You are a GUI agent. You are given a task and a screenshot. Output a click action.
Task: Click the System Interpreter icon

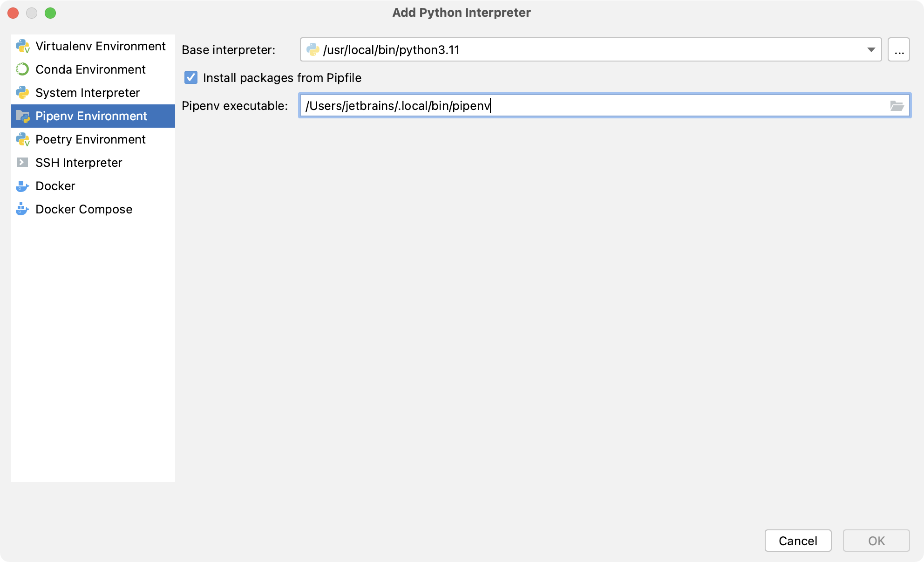pyautogui.click(x=24, y=92)
